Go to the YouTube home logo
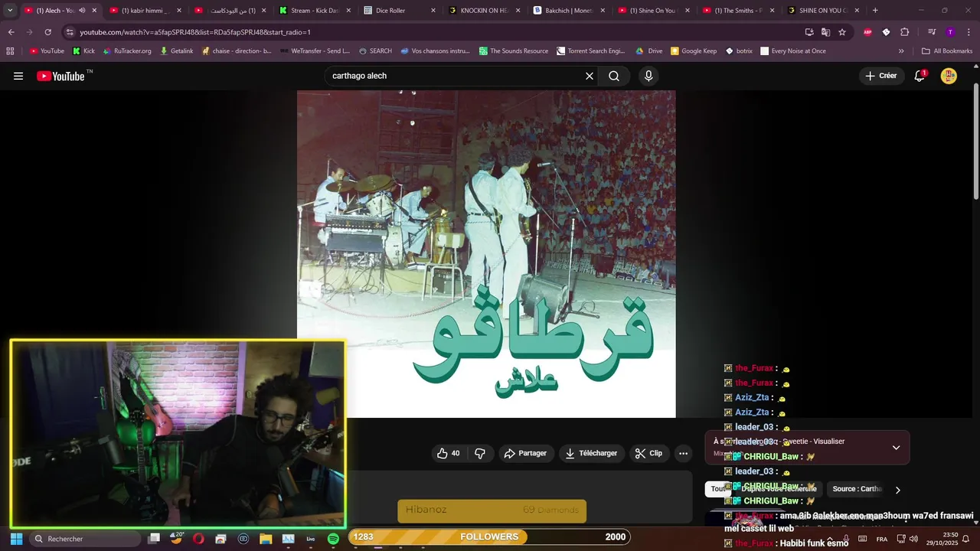This screenshot has height=551, width=980. [x=60, y=76]
